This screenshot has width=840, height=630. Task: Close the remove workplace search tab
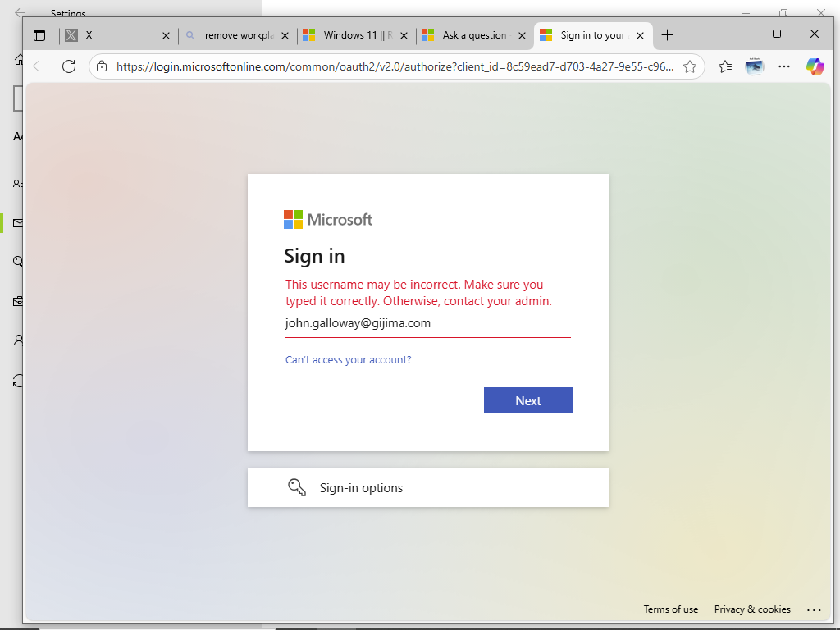(x=285, y=35)
